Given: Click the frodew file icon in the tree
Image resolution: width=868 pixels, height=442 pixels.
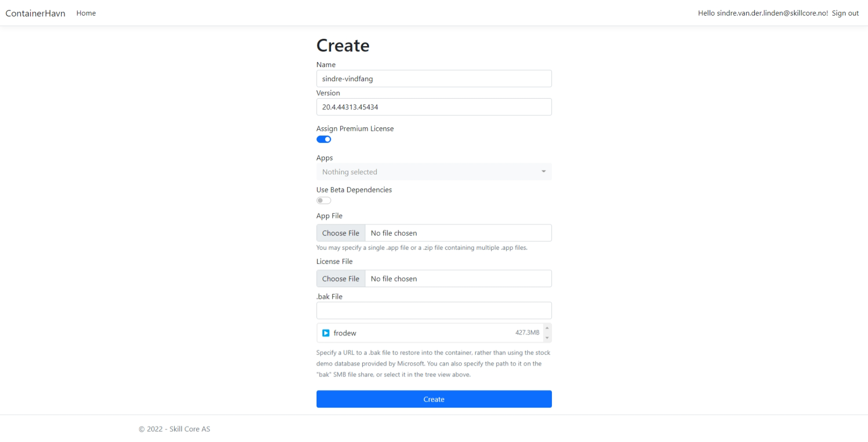Looking at the screenshot, I should (x=326, y=333).
